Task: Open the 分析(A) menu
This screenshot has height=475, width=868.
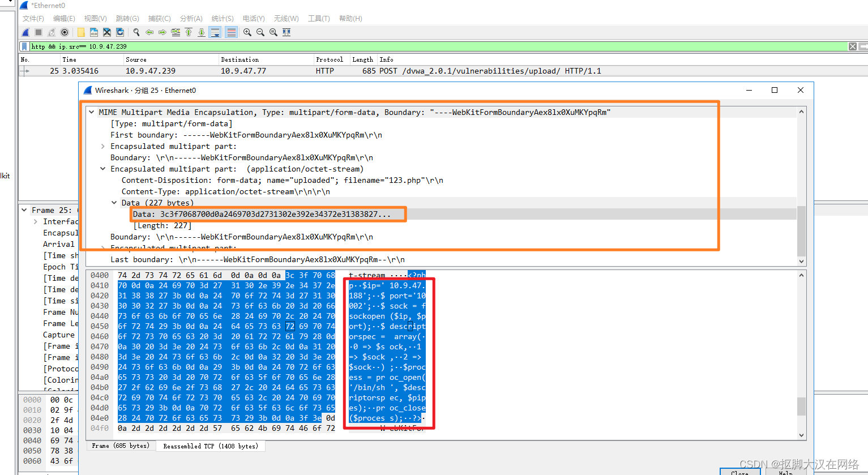Action: tap(191, 19)
